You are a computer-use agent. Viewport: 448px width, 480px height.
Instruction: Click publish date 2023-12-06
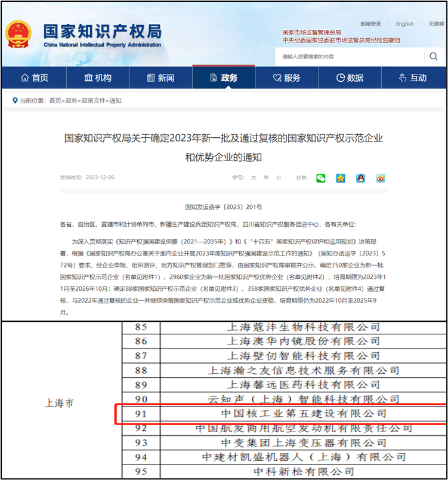click(100, 177)
